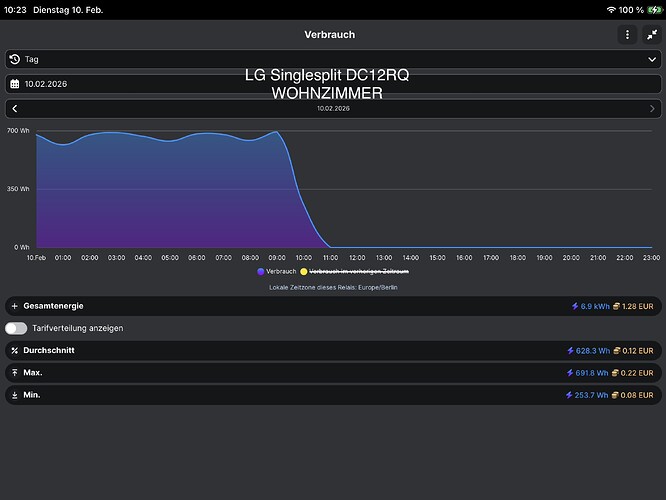The width and height of the screenshot is (666, 500).
Task: Click the 253.7 Wh minimum value
Action: [x=591, y=395]
